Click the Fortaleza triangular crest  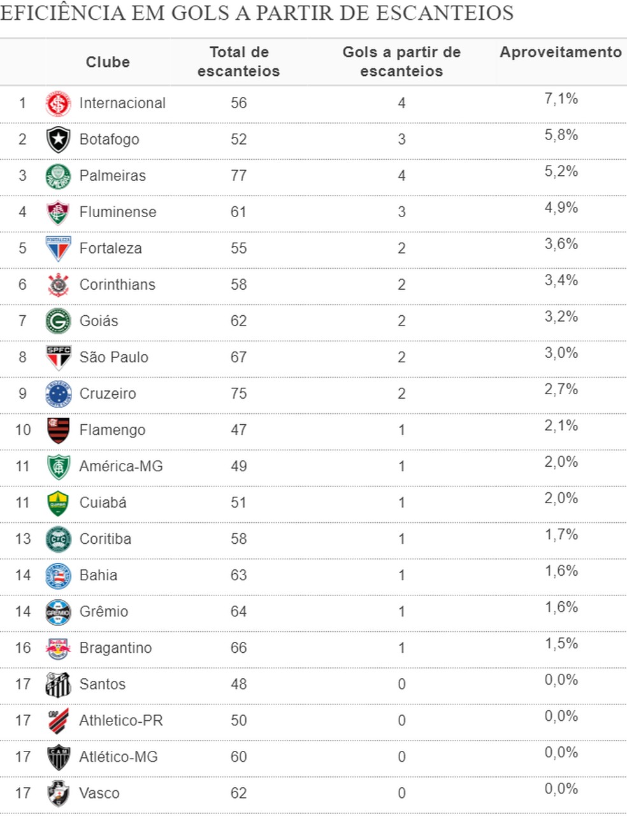(x=58, y=248)
